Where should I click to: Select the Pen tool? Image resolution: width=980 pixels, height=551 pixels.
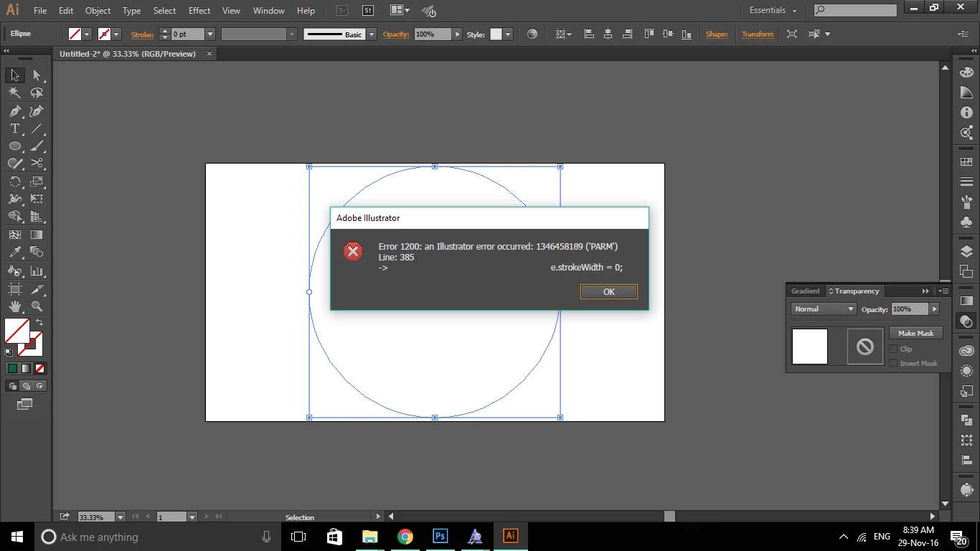pyautogui.click(x=14, y=111)
